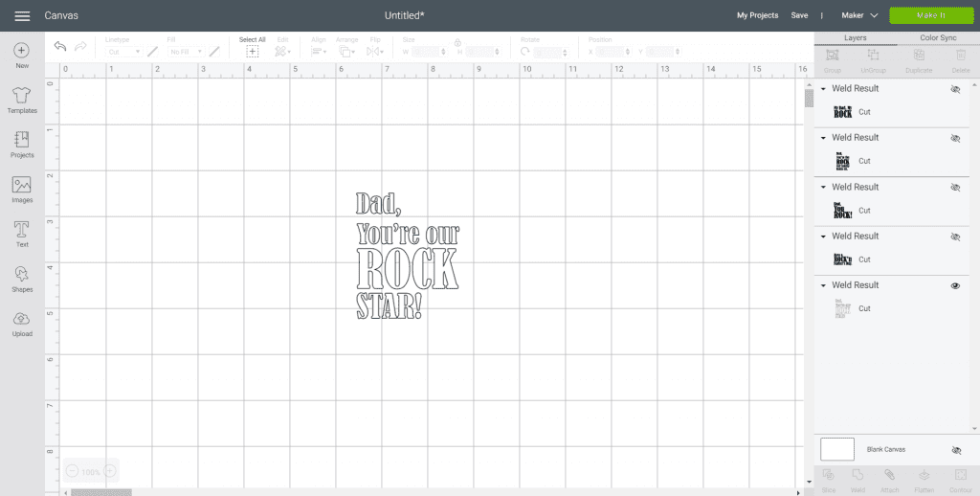Click the X position input field
This screenshot has width=980, height=496.
pos(613,52)
